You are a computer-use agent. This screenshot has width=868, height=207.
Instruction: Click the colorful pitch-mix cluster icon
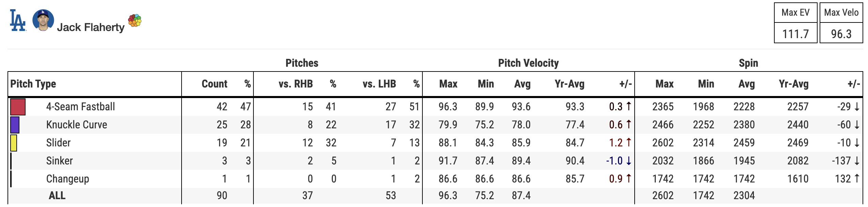(x=135, y=20)
